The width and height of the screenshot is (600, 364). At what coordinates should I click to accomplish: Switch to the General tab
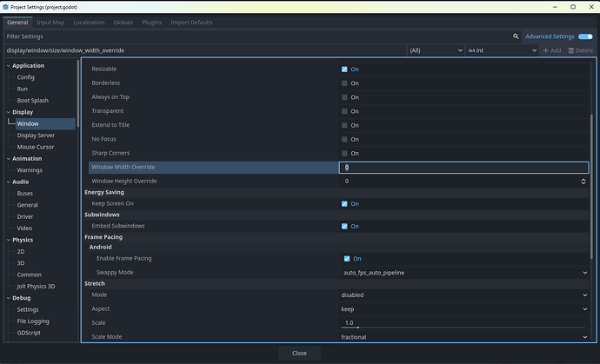17,23
